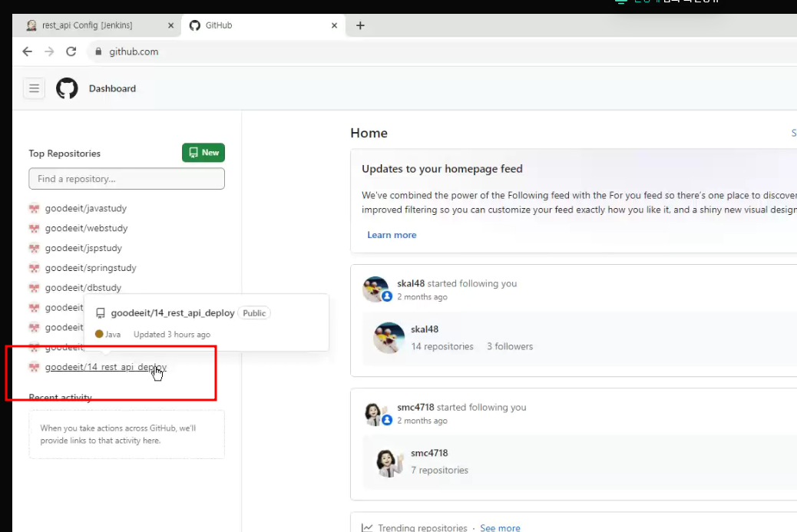Click the GitHub Octocat logo
Screen dimensions: 797x532
pyautogui.click(x=67, y=88)
